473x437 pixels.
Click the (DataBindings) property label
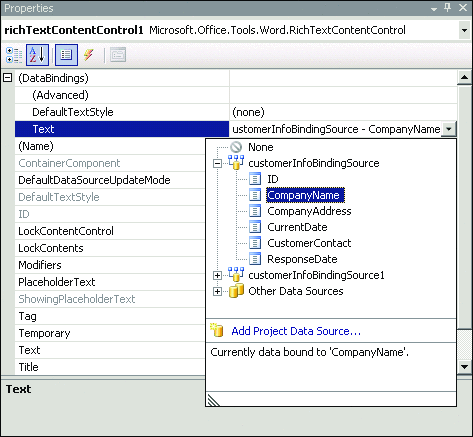pyautogui.click(x=53, y=78)
